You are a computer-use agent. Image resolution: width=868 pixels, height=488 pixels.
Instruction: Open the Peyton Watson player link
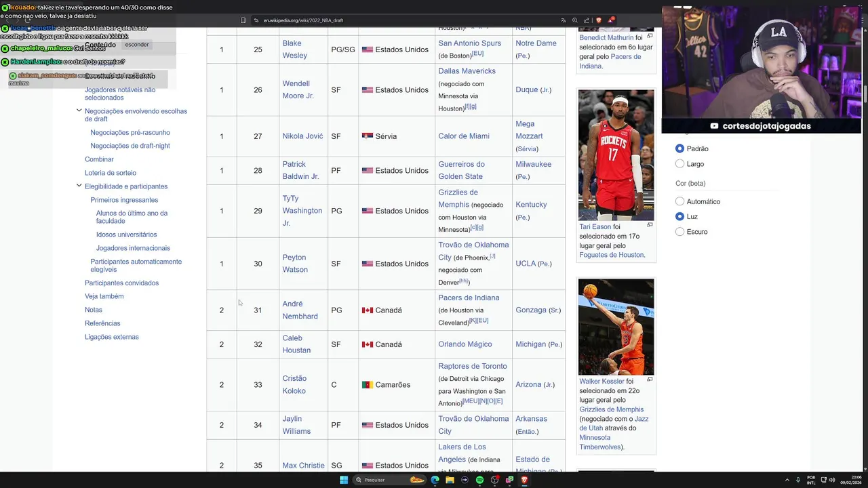point(295,264)
